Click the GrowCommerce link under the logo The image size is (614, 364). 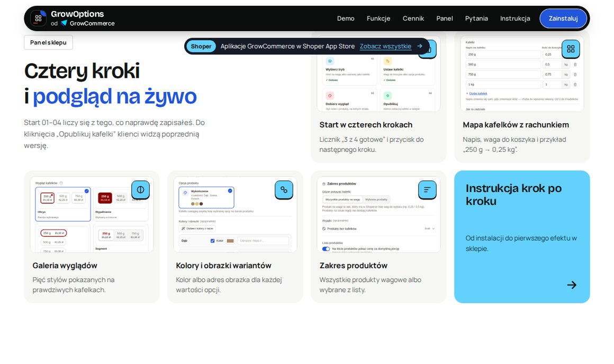[x=92, y=23]
